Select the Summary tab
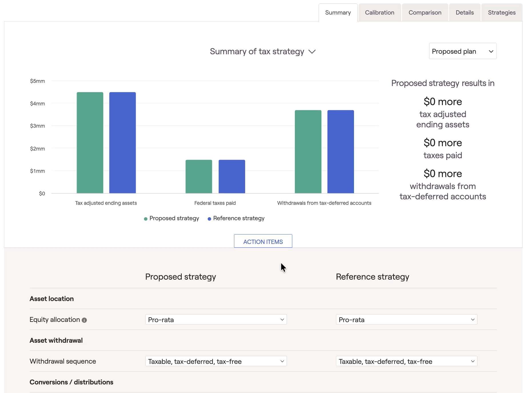Screen dimensions: 532x393 (x=338, y=13)
